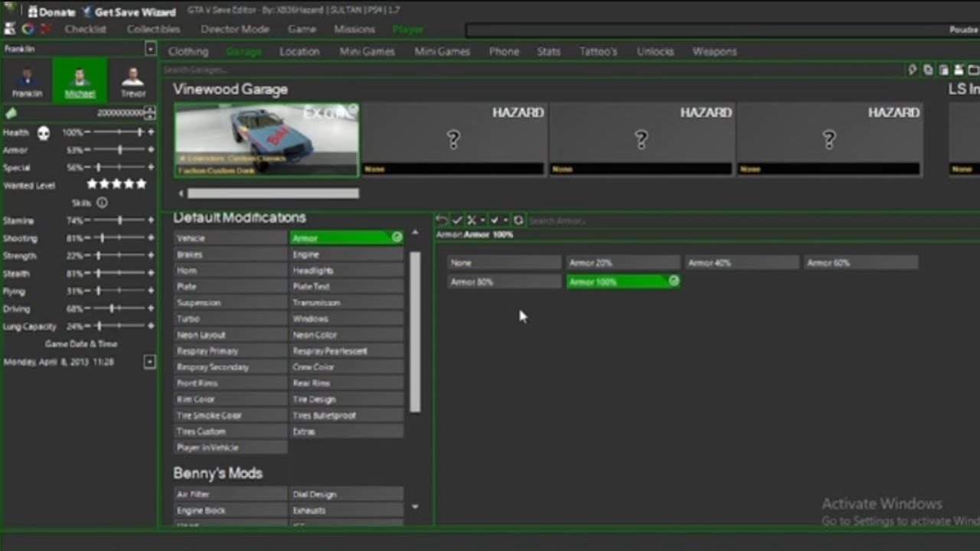Click the paste icon in garage toolbar

(x=944, y=70)
